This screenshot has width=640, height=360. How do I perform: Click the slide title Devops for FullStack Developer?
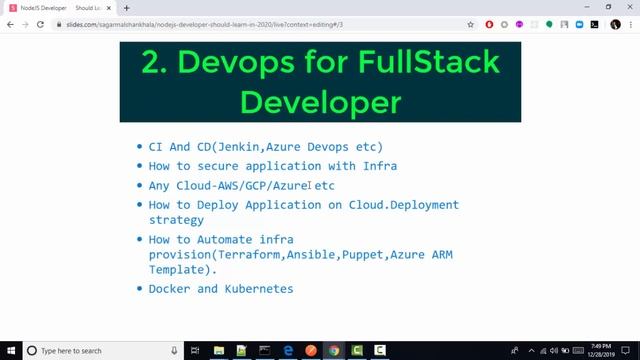[x=320, y=82]
